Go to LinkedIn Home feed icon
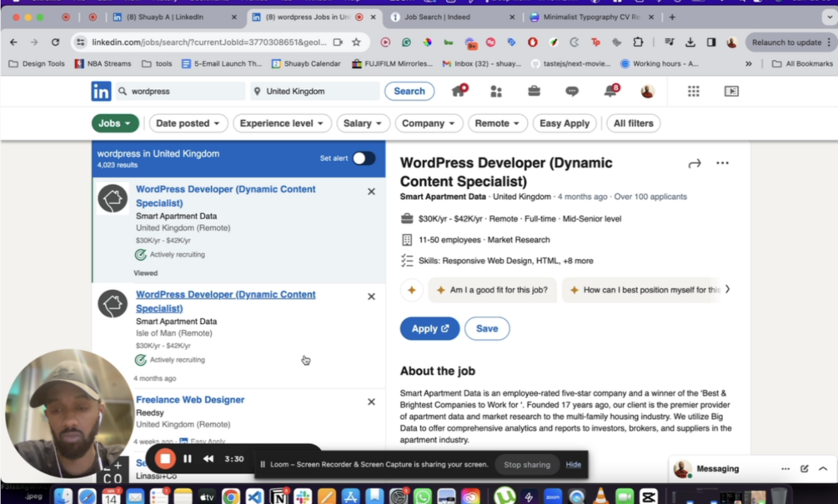 point(459,91)
